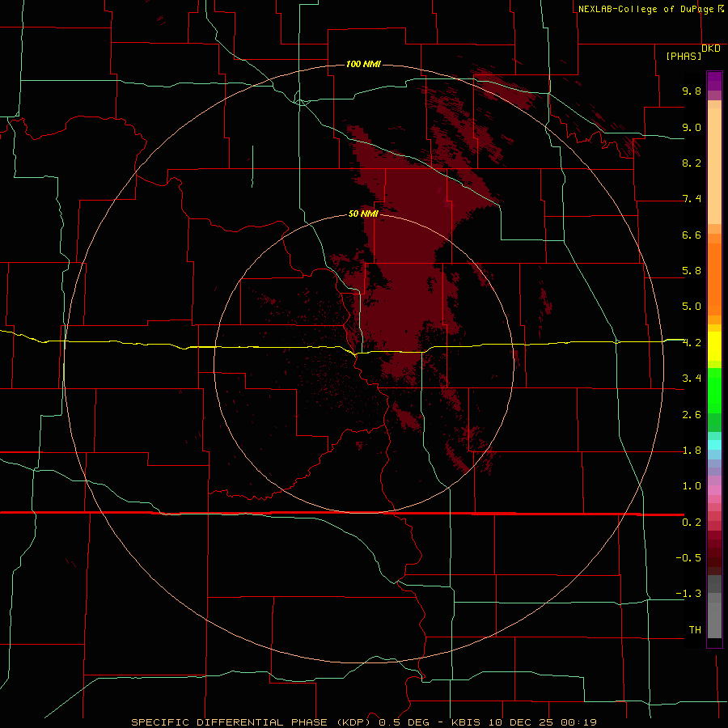Click the 5.8 value on the scale
Image resolution: width=728 pixels, height=728 pixels.
coord(692,271)
